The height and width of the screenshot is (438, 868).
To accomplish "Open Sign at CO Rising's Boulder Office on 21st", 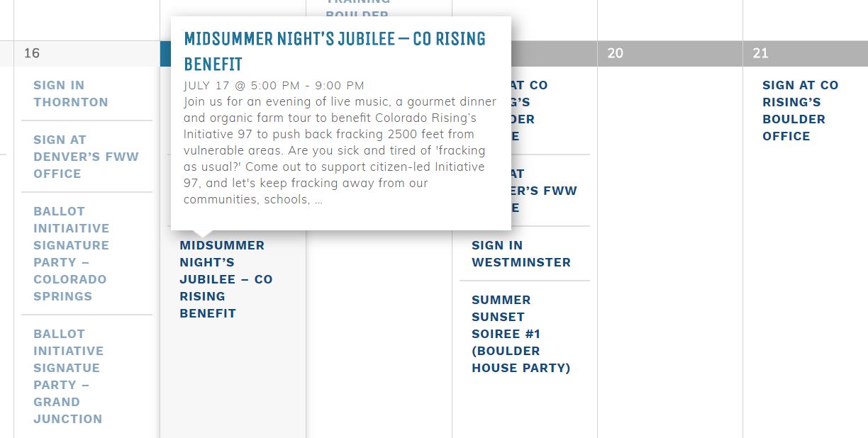I will coord(801,111).
